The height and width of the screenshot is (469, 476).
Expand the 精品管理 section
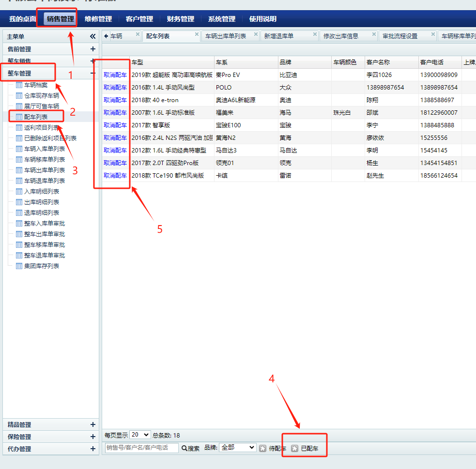(92, 424)
